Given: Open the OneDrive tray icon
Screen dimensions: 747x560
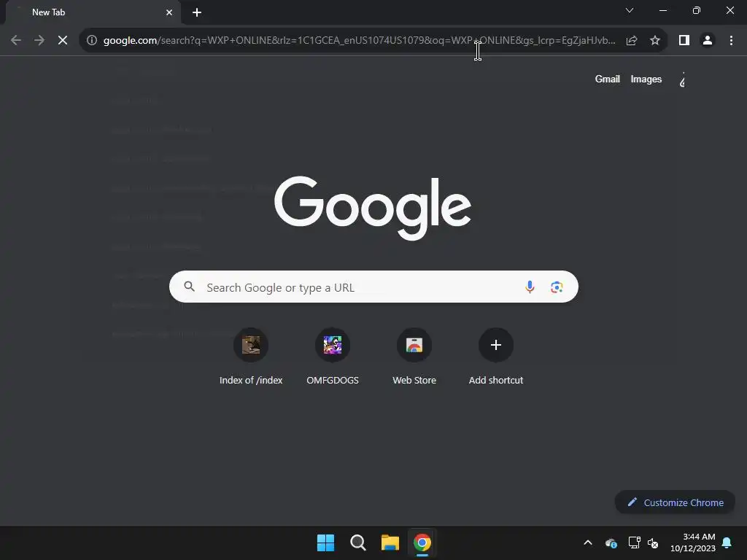Looking at the screenshot, I should coord(611,542).
